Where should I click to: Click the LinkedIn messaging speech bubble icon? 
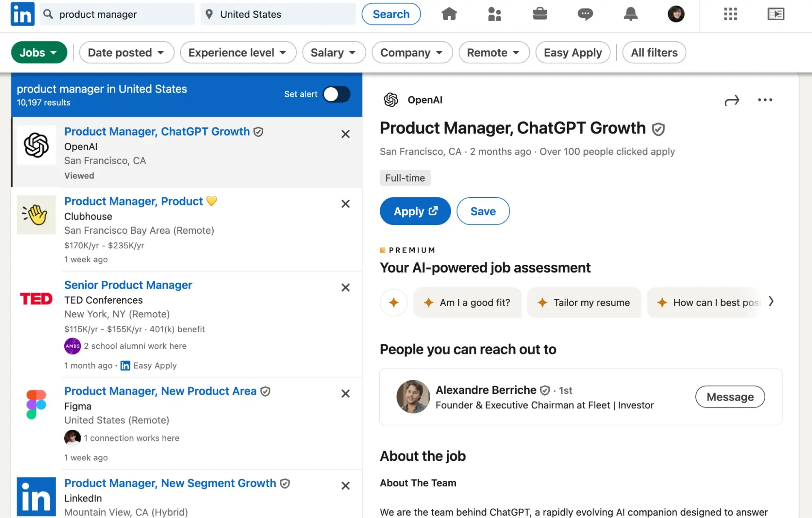click(585, 14)
